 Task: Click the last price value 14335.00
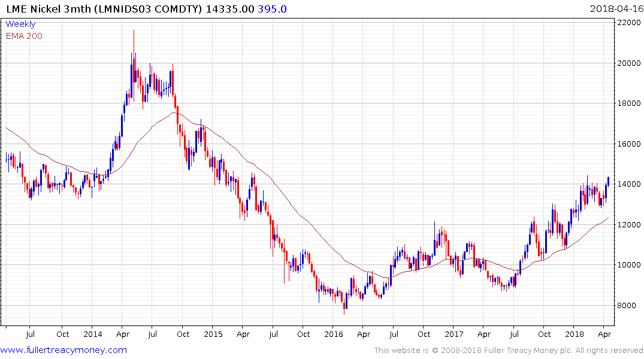coord(230,9)
